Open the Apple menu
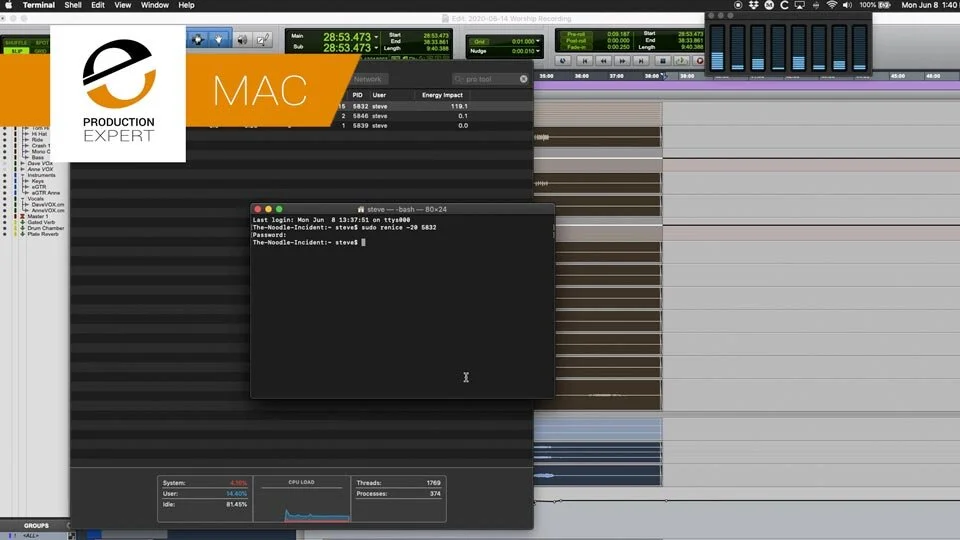 (9, 5)
